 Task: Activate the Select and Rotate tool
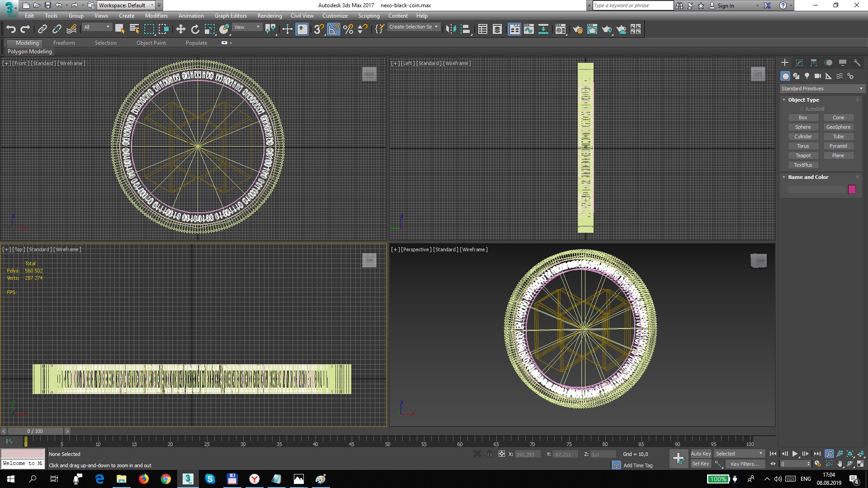click(195, 29)
